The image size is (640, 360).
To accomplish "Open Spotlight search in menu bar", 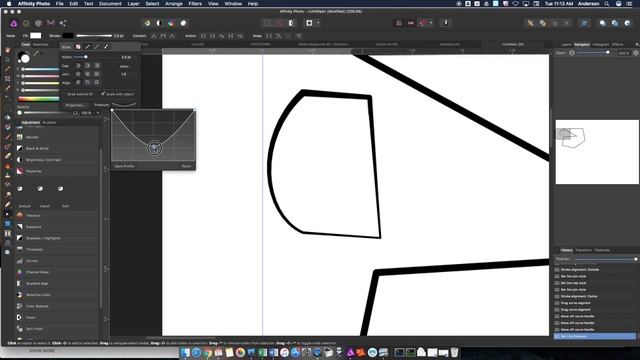I will pos(607,4).
